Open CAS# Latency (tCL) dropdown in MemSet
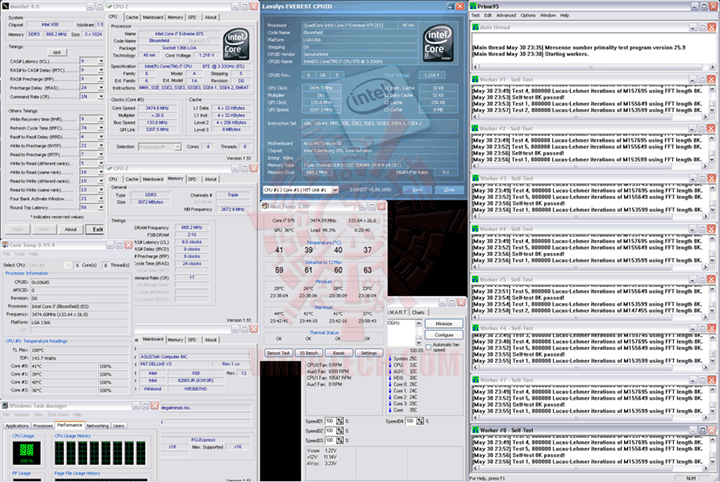The height and width of the screenshot is (482, 720). (x=101, y=61)
